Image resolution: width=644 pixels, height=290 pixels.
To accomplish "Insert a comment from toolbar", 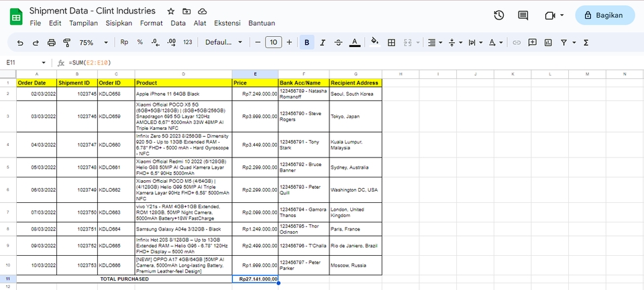I will point(533,43).
